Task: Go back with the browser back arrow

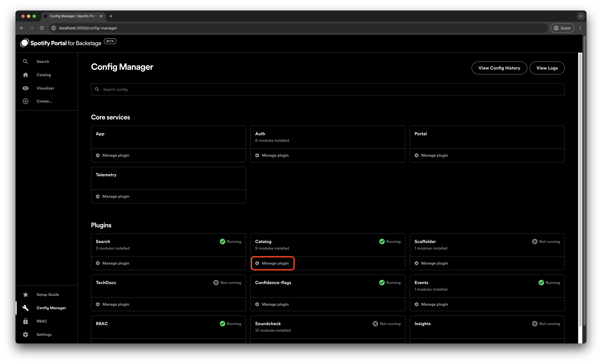Action: click(22, 28)
